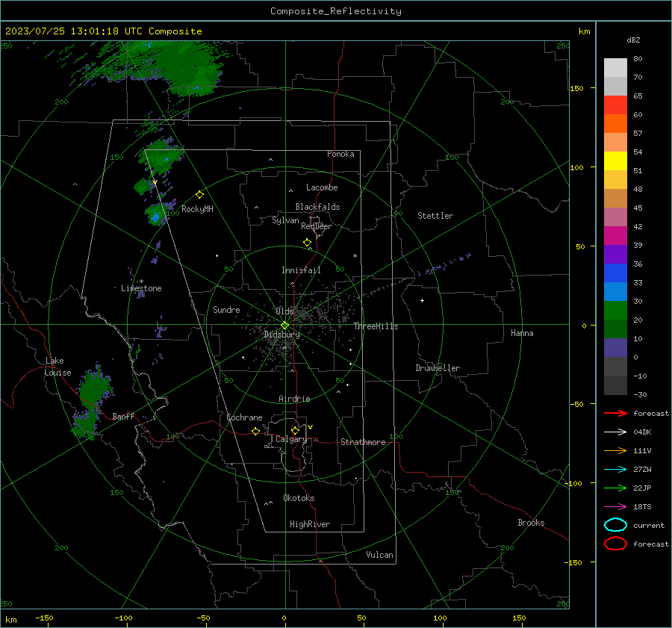Click the Olds town label
The height and width of the screenshot is (628, 672).
284,311
